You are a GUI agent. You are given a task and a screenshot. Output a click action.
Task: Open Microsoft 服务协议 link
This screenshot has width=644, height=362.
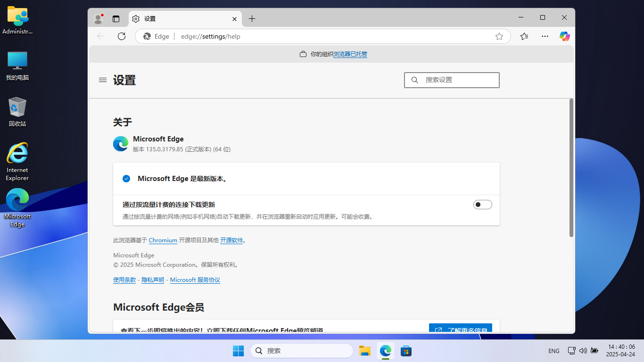[195, 280]
